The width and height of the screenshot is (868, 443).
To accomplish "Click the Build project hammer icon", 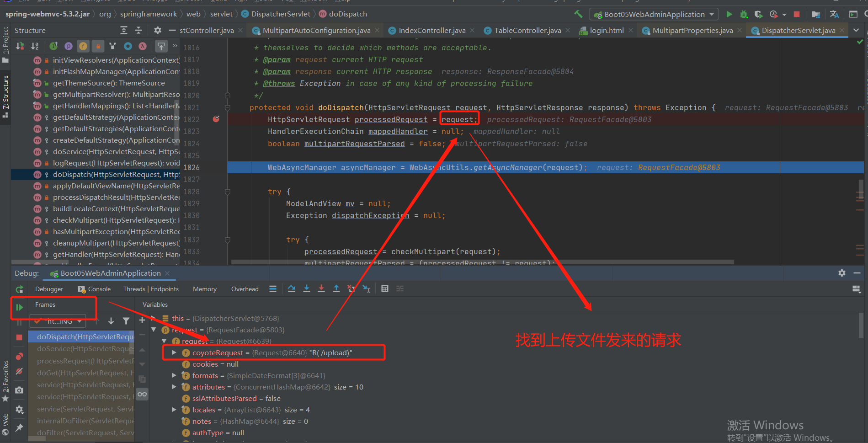I will [578, 14].
